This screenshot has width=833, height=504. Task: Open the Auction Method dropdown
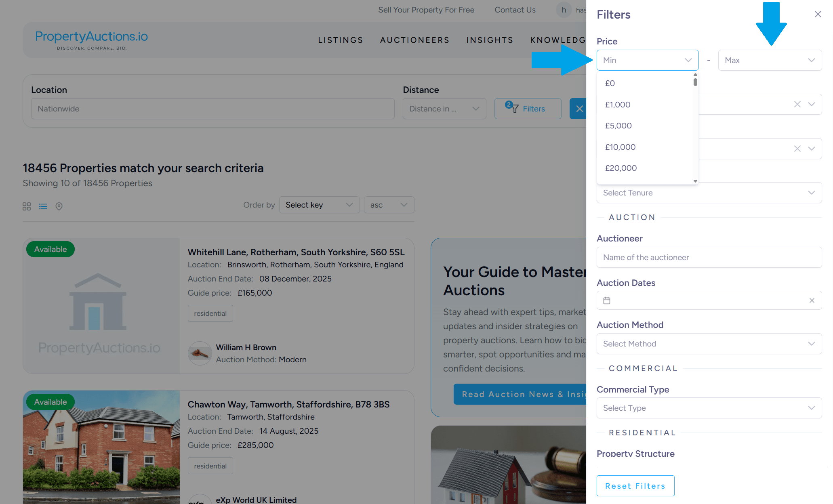tap(709, 344)
